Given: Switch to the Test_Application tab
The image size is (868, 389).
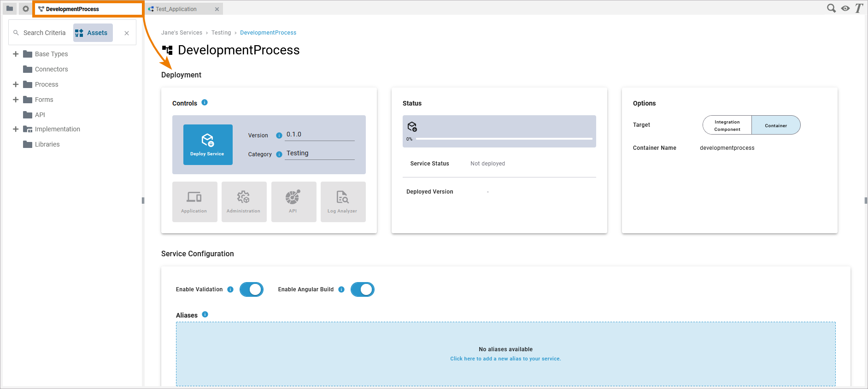Looking at the screenshot, I should (x=176, y=9).
